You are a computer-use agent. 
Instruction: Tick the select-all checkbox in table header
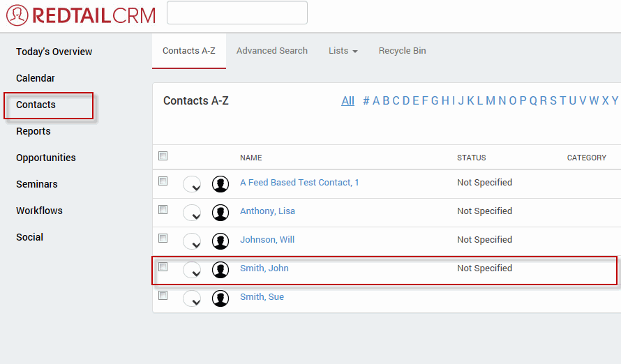tap(163, 156)
